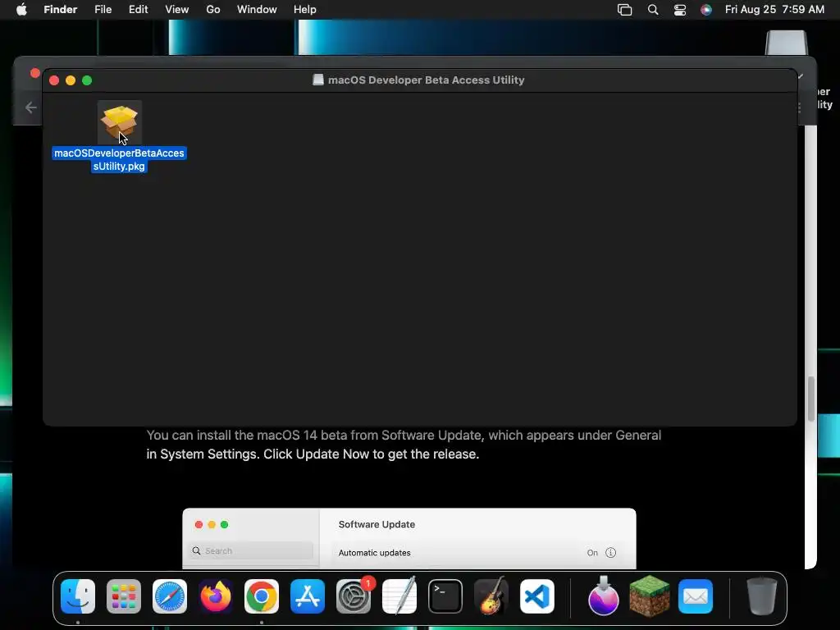Open the macOS installer app in Dock
The height and width of the screenshot is (630, 840).
(604, 596)
